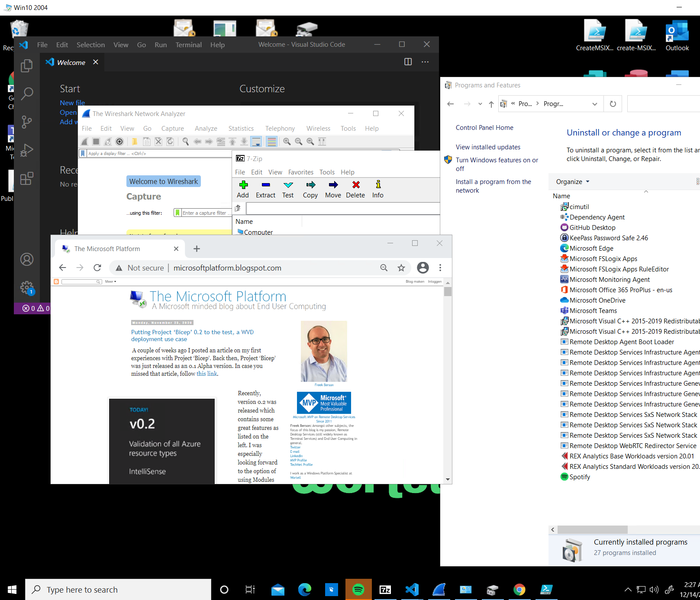Open the Accounts icon in VS Code
Viewport: 700px width, 600px height.
tap(27, 259)
